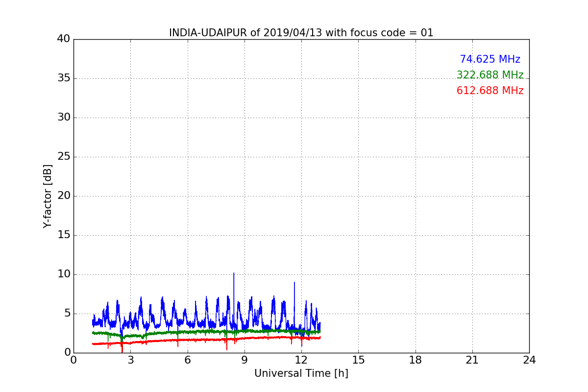Image resolution: width=588 pixels, height=392 pixels.
Task: Select the 612.688 MHz legend label
Action: tap(490, 91)
